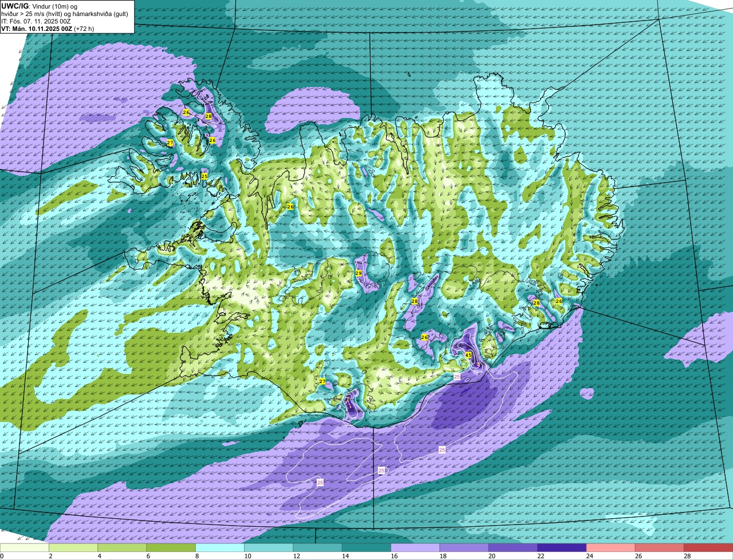
Task: Click the legend scale number 28
Action: (687, 556)
